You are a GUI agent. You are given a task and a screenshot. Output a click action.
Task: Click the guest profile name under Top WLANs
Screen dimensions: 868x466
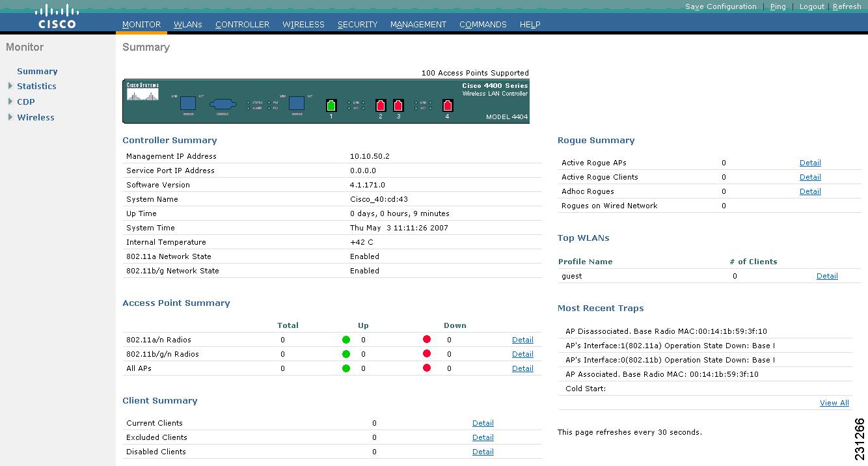[572, 276]
